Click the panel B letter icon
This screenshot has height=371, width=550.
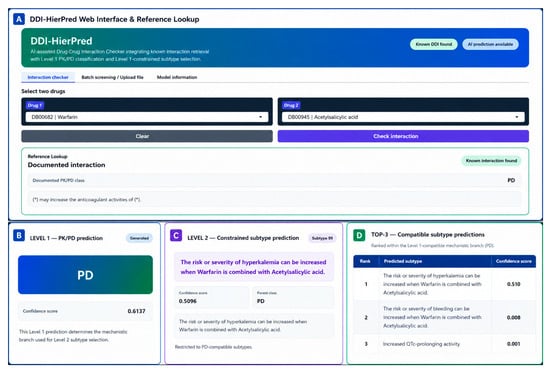pos(19,235)
